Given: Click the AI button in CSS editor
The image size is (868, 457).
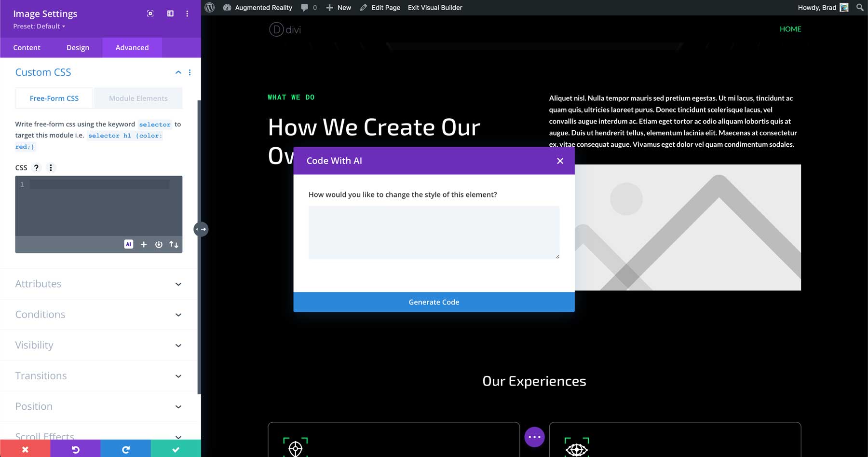Looking at the screenshot, I should [128, 244].
